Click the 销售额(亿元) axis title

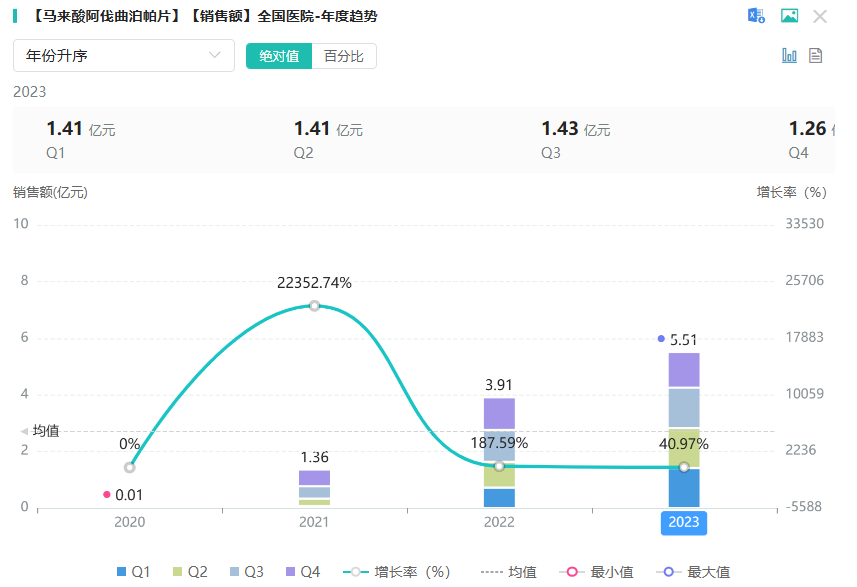pos(50,192)
